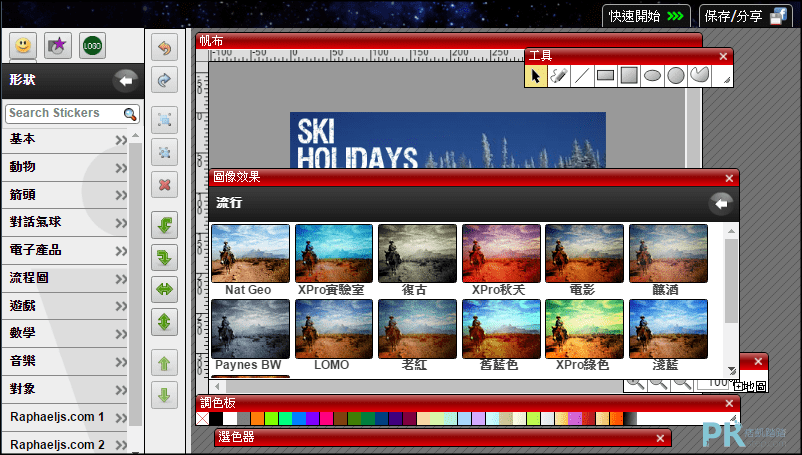This screenshot has width=802, height=455.
Task: Apply the XPro秋天 effect thumbnail
Action: (x=501, y=254)
